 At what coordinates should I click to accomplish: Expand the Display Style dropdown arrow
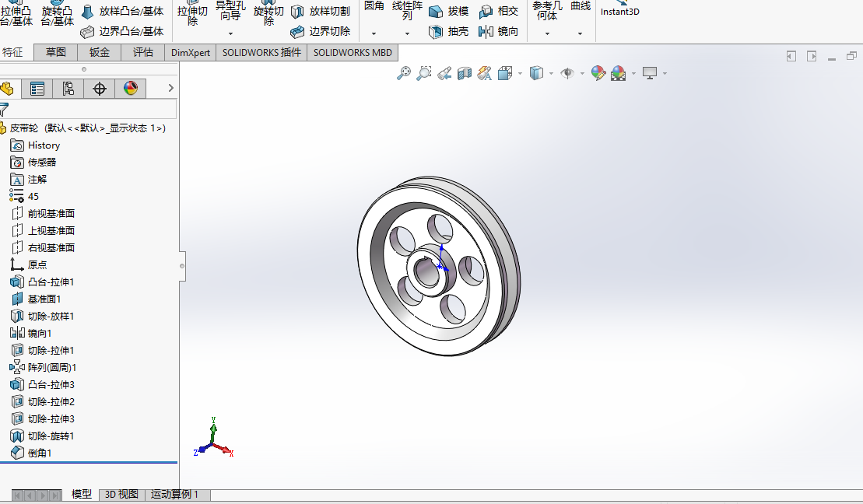551,73
